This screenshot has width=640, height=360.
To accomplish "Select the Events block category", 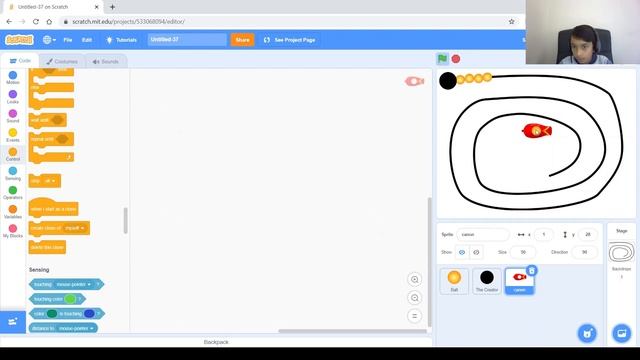I will (x=13, y=135).
